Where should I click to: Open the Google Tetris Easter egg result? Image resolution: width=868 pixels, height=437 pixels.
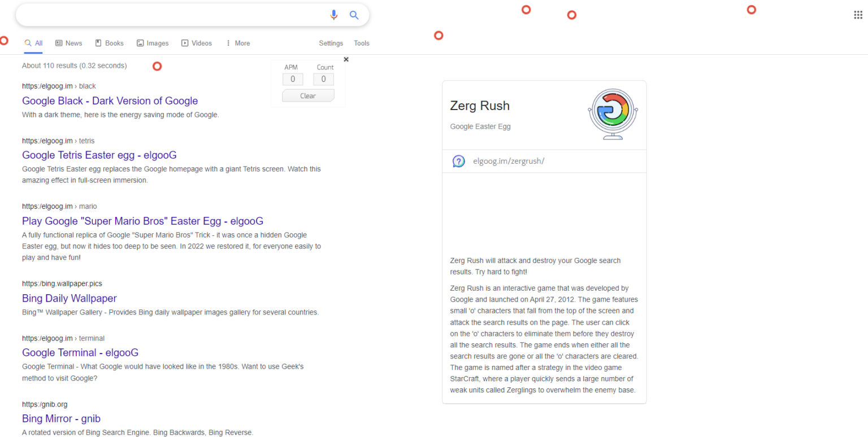coord(99,155)
